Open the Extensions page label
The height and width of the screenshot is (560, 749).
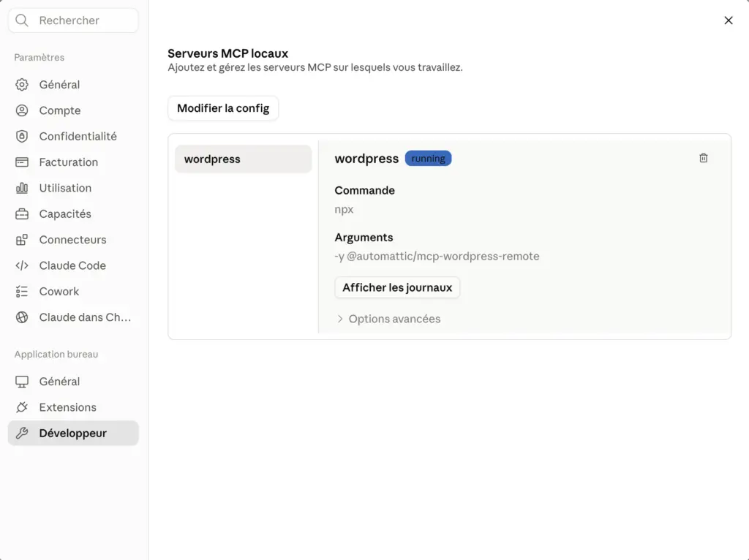point(68,407)
